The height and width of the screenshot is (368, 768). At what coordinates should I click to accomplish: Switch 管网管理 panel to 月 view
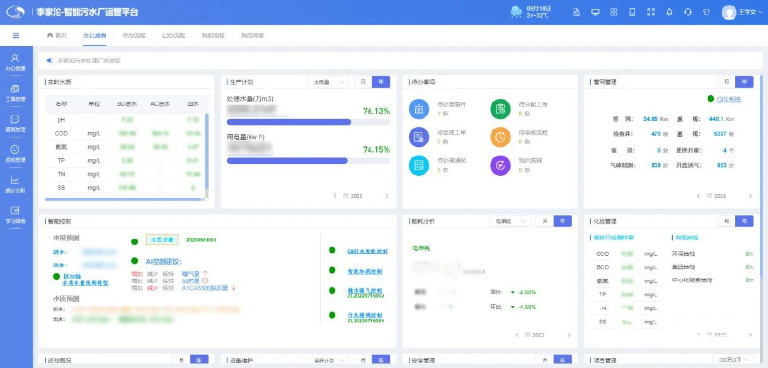pyautogui.click(x=726, y=82)
